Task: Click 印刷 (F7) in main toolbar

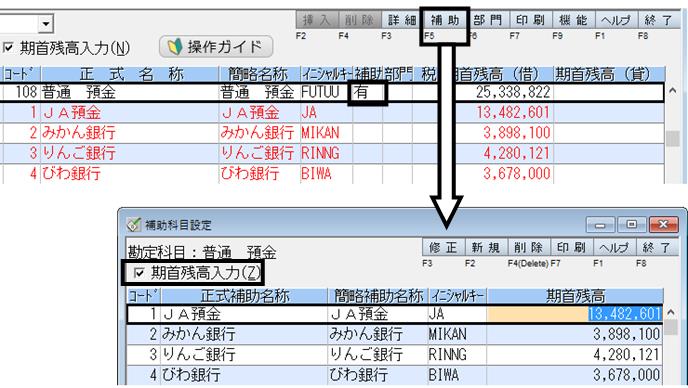Action: [530, 20]
